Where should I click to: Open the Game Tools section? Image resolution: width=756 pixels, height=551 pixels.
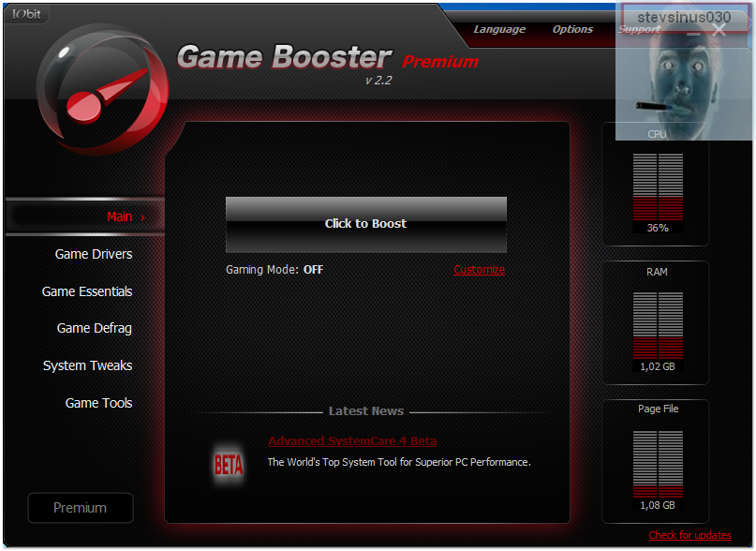pyautogui.click(x=98, y=403)
